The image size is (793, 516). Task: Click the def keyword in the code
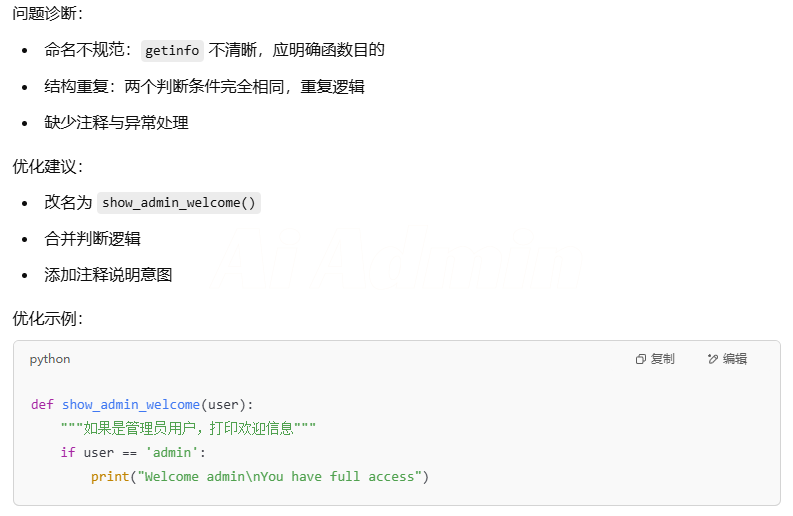[x=42, y=405]
